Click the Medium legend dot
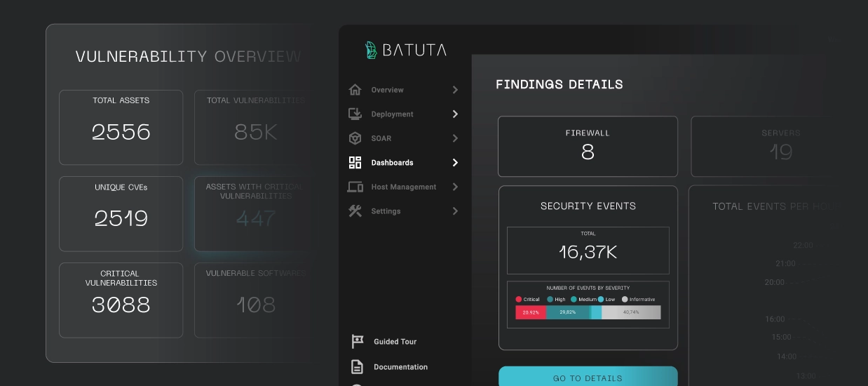The height and width of the screenshot is (386, 868). 574,300
